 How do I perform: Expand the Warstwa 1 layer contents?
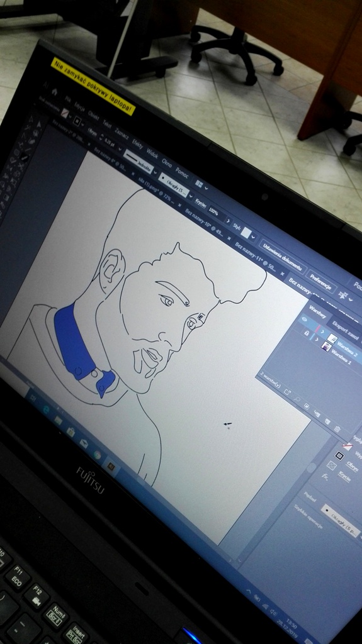click(317, 339)
